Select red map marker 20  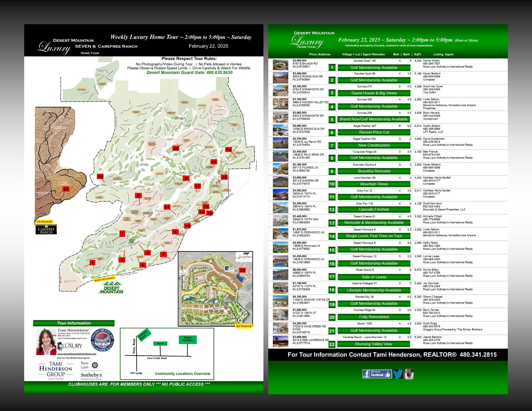tap(176, 148)
